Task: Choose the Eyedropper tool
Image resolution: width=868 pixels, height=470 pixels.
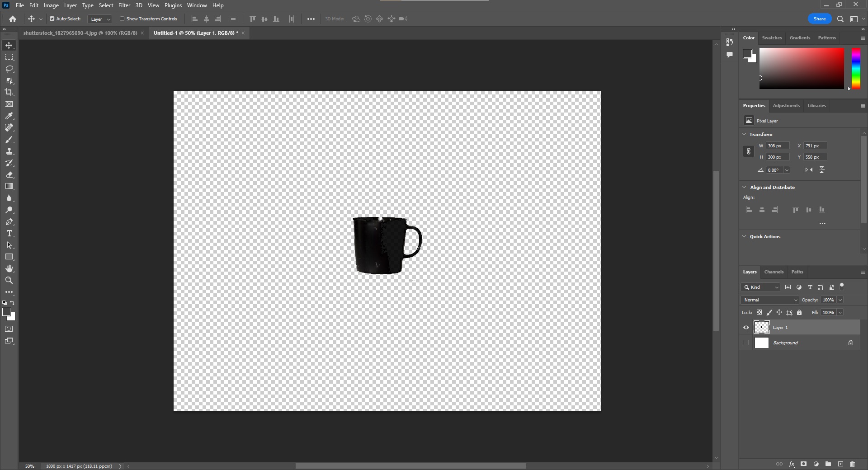Action: [9, 116]
